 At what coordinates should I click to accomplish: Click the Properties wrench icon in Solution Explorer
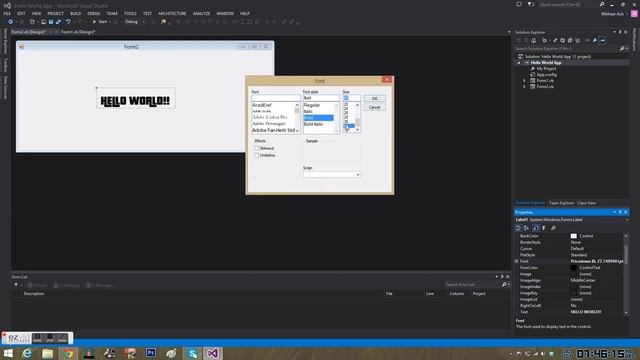point(595,40)
